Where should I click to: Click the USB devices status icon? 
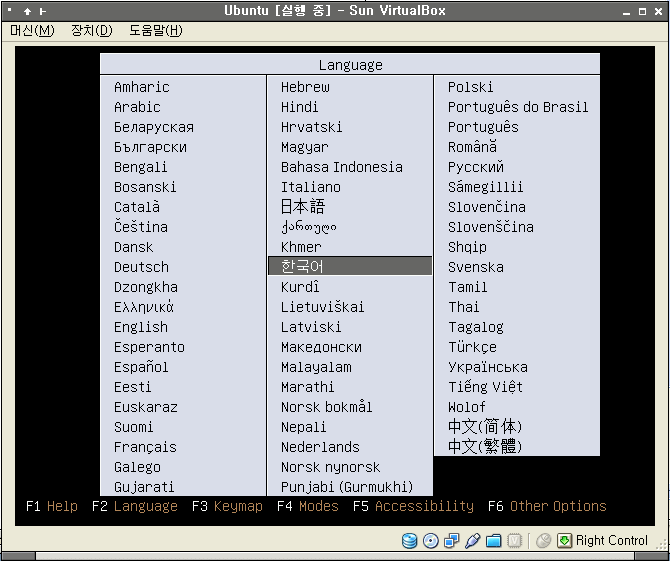(x=473, y=540)
